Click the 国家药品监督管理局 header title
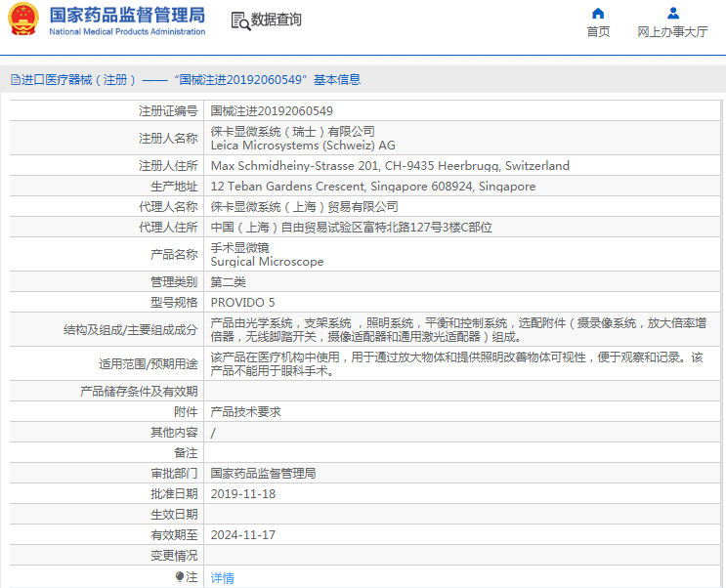Image resolution: width=726 pixels, height=588 pixels. pos(127,16)
